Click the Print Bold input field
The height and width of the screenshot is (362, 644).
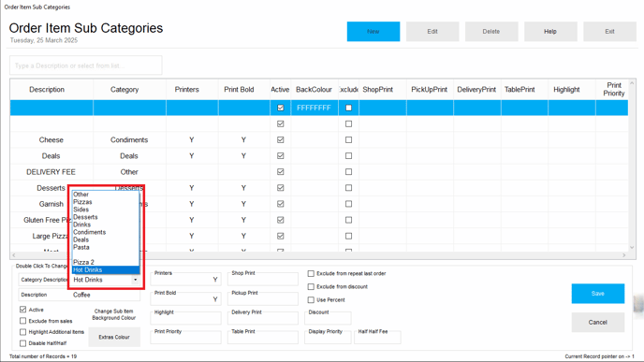[185, 298]
